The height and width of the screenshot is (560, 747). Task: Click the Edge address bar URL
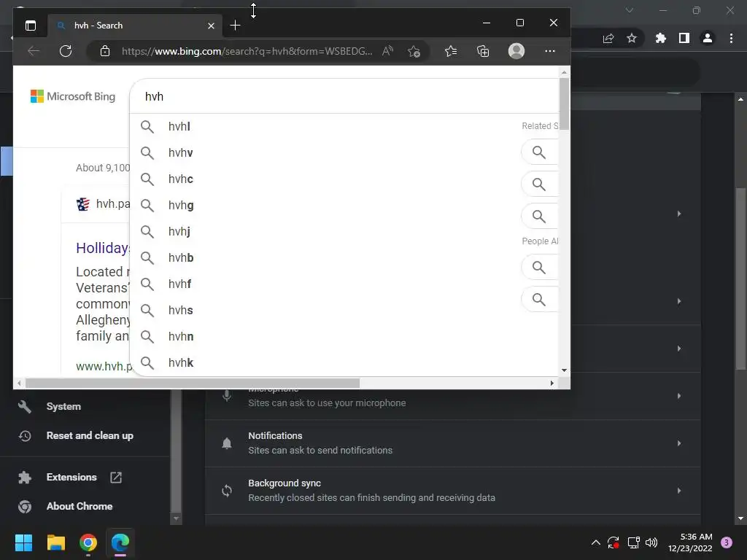pos(247,51)
